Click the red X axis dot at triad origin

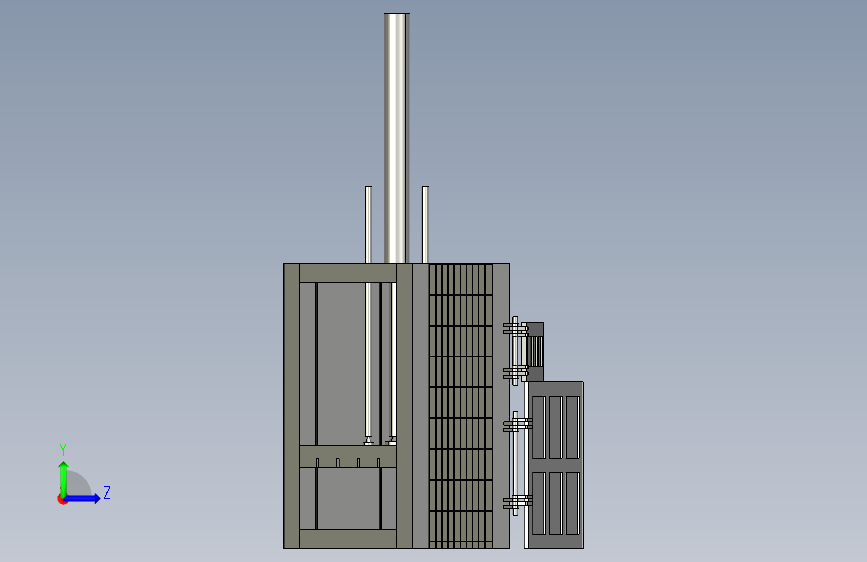point(62,499)
